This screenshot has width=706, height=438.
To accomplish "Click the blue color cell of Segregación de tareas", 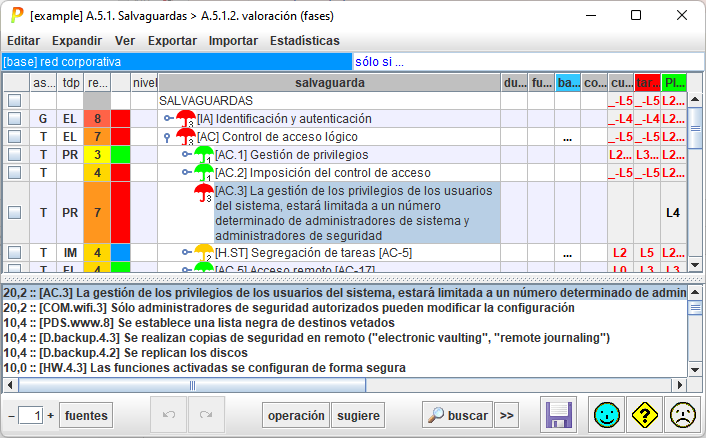I will 120,253.
